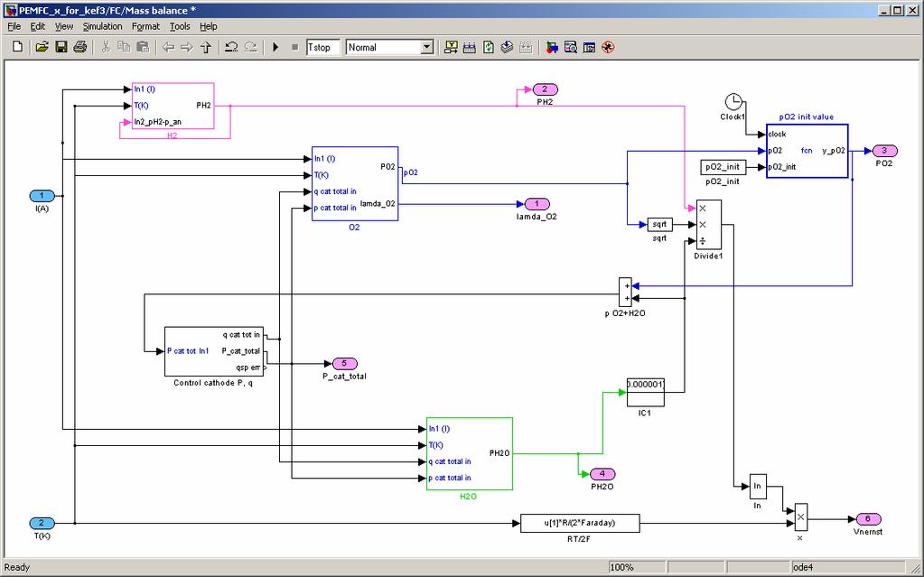Open the Format menu
The height and width of the screenshot is (577, 924).
coord(145,26)
